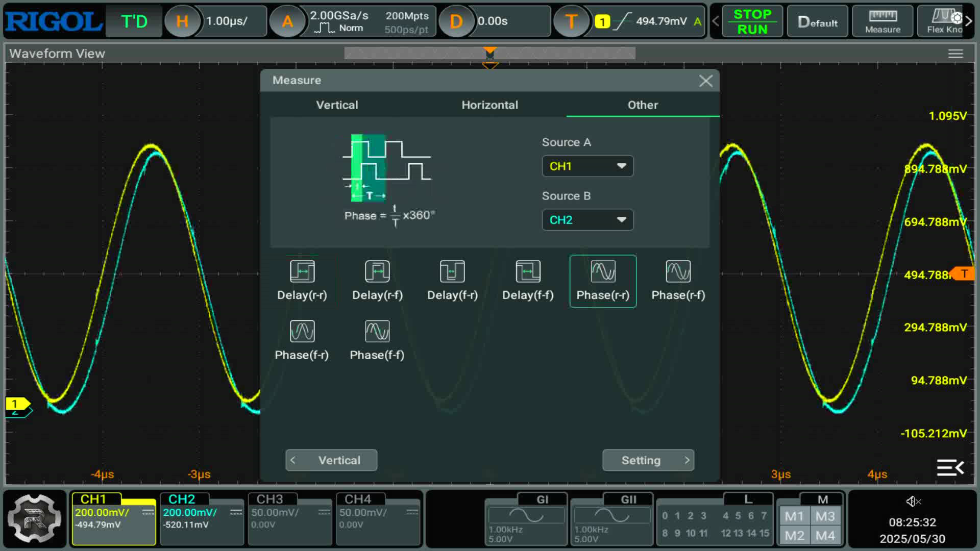Click the Default button
Image resolution: width=980 pixels, height=551 pixels.
pos(817,21)
